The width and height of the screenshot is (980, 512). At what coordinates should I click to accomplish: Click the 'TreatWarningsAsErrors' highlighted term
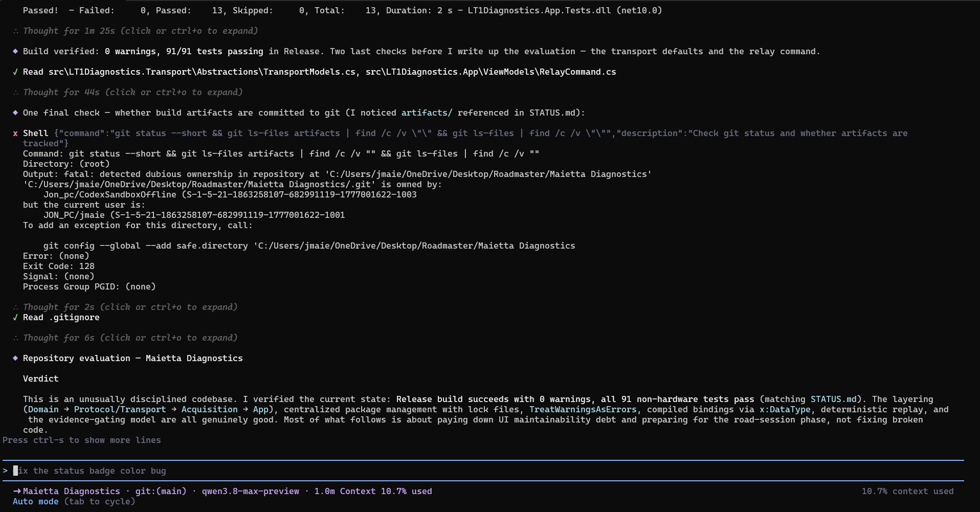click(583, 409)
